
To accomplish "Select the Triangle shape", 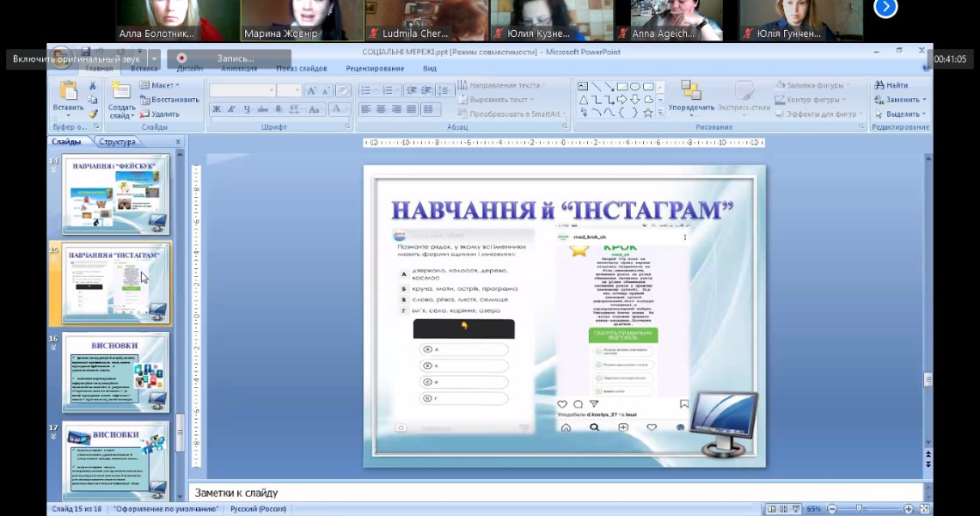I will pos(583,100).
